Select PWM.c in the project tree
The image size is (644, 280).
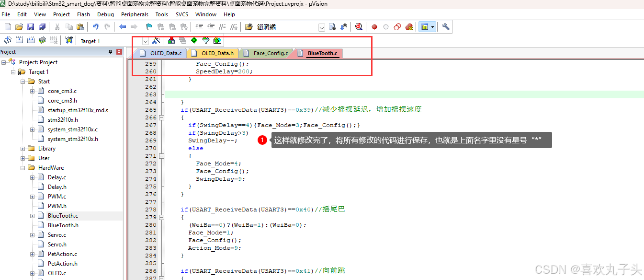click(x=57, y=197)
